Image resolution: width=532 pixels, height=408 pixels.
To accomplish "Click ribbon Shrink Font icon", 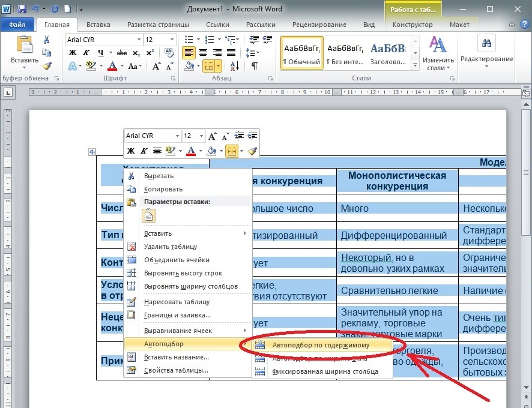I will [x=170, y=66].
